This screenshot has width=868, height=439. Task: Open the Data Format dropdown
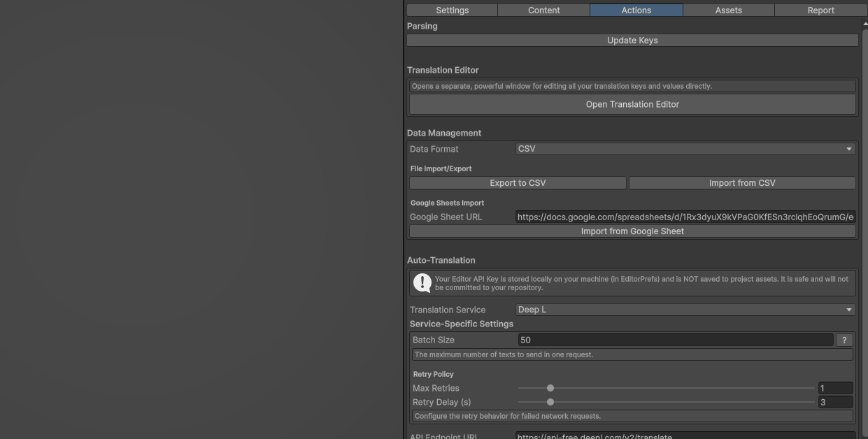tap(685, 148)
